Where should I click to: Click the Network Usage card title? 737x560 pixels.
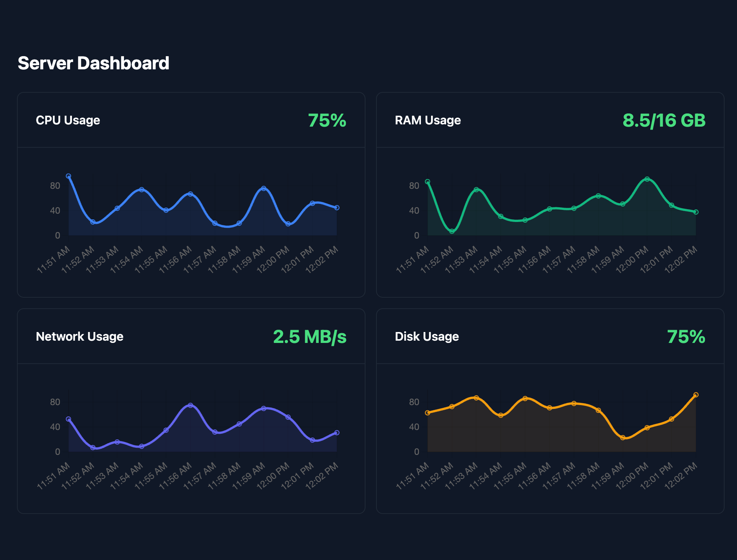pyautogui.click(x=80, y=337)
